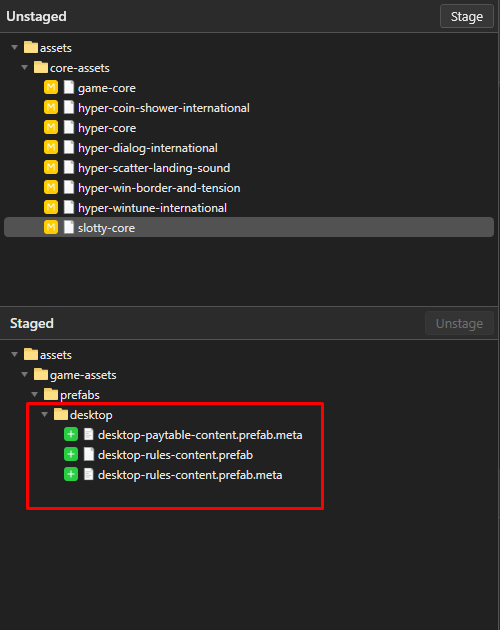The height and width of the screenshot is (630, 500).
Task: Click the file icon of desktop-rules-content.prefab.meta
Action: point(89,475)
